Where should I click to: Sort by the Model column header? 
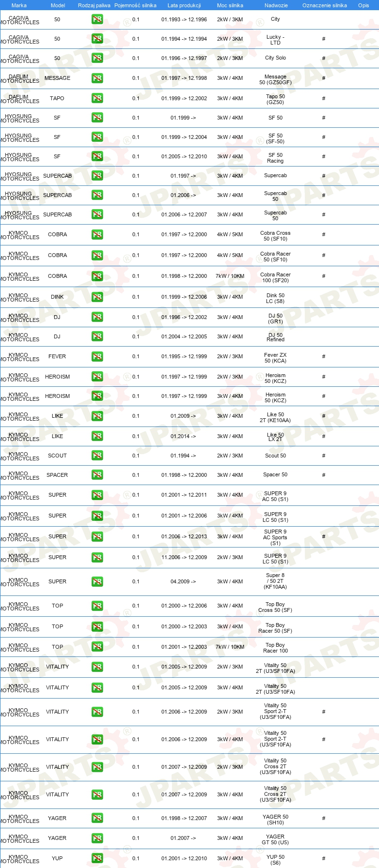point(58,5)
